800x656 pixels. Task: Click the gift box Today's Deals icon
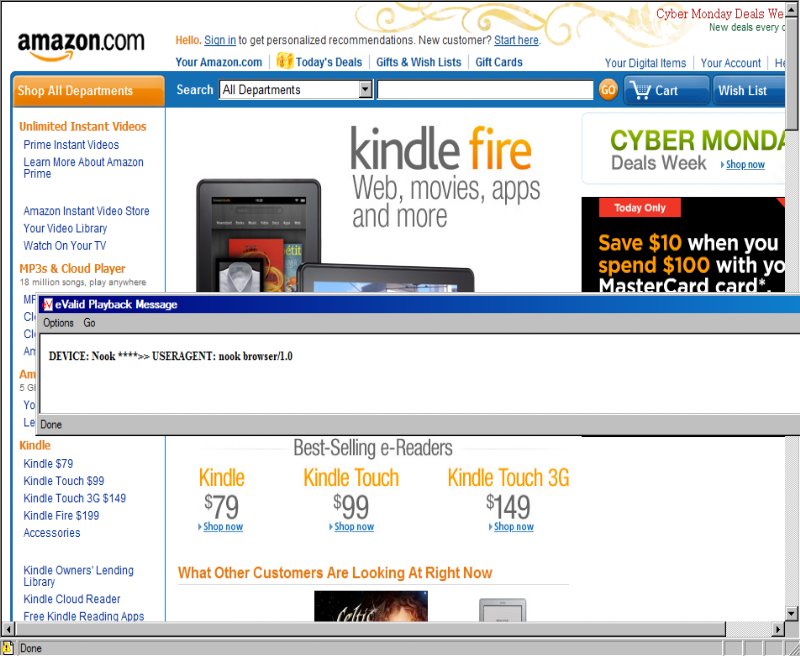284,61
